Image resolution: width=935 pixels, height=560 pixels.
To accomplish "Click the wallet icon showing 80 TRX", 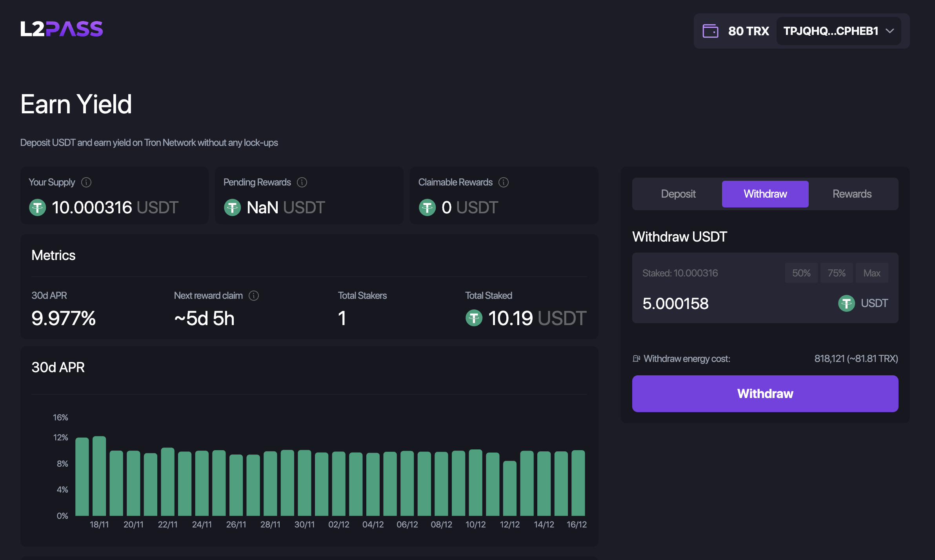I will click(x=710, y=31).
